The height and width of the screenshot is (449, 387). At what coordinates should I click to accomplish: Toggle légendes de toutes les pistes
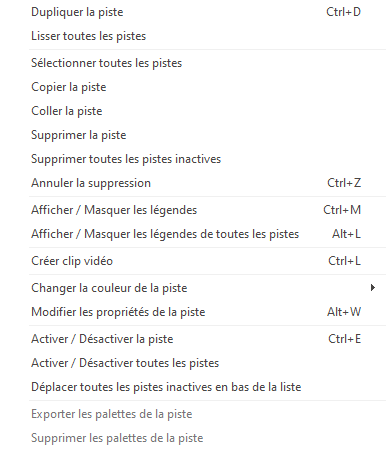pyautogui.click(x=208, y=234)
